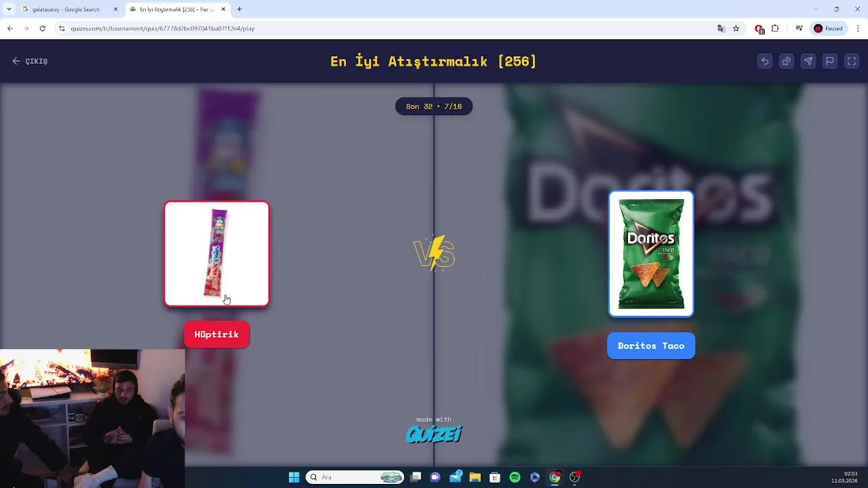Screen dimensions: 868x488
Task: Select the Doritos Taco bag image card
Action: tap(651, 254)
